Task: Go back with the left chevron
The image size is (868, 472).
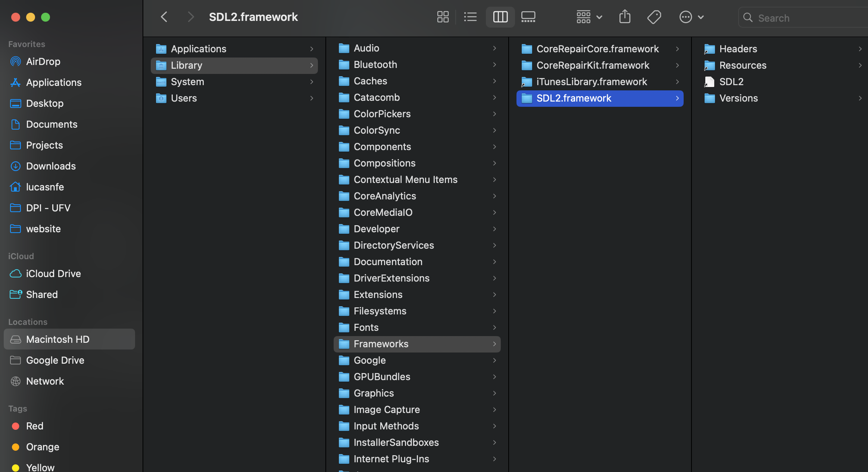Action: coord(164,17)
